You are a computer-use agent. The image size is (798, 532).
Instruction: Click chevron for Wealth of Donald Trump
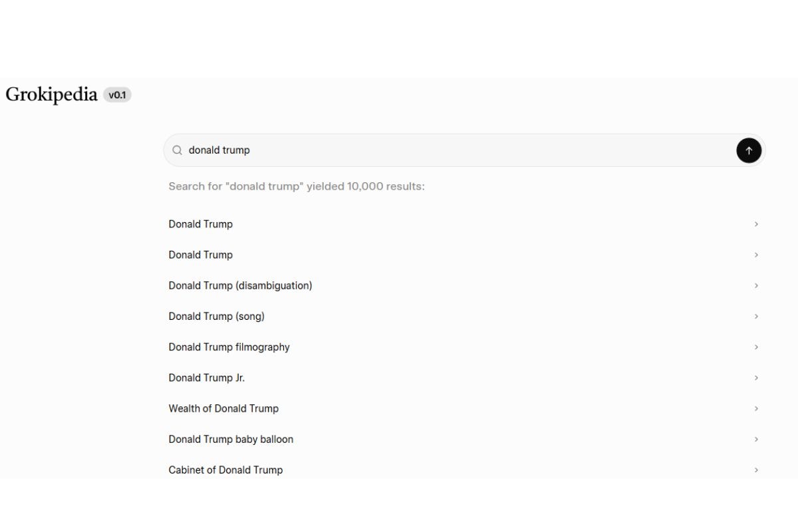[756, 408]
